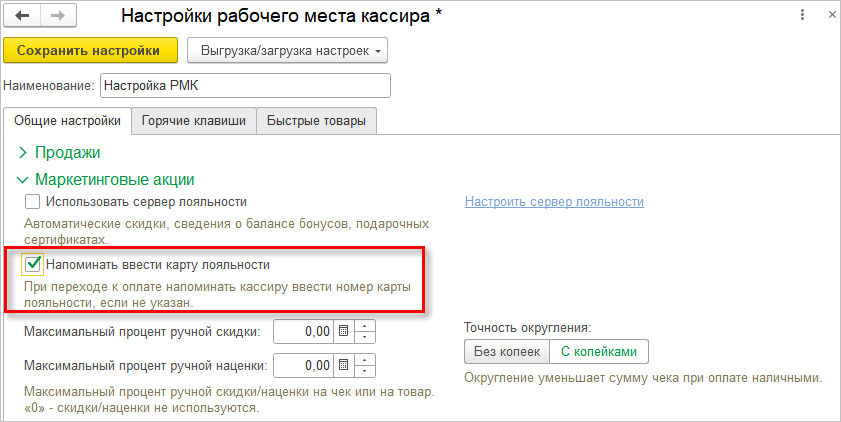Screen dimensions: 841x422
Task: Switch to 'Быстрые товары' tab
Action: point(316,121)
